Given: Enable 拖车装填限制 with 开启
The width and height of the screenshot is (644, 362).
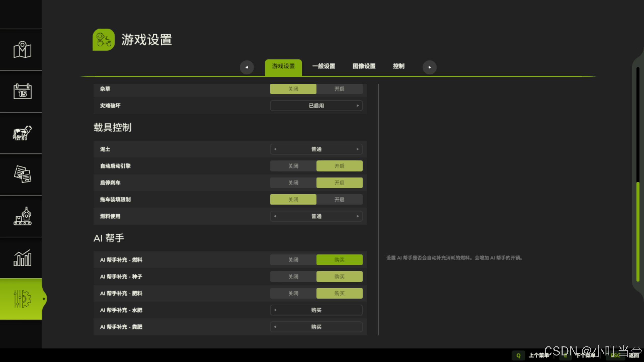Looking at the screenshot, I should 339,199.
